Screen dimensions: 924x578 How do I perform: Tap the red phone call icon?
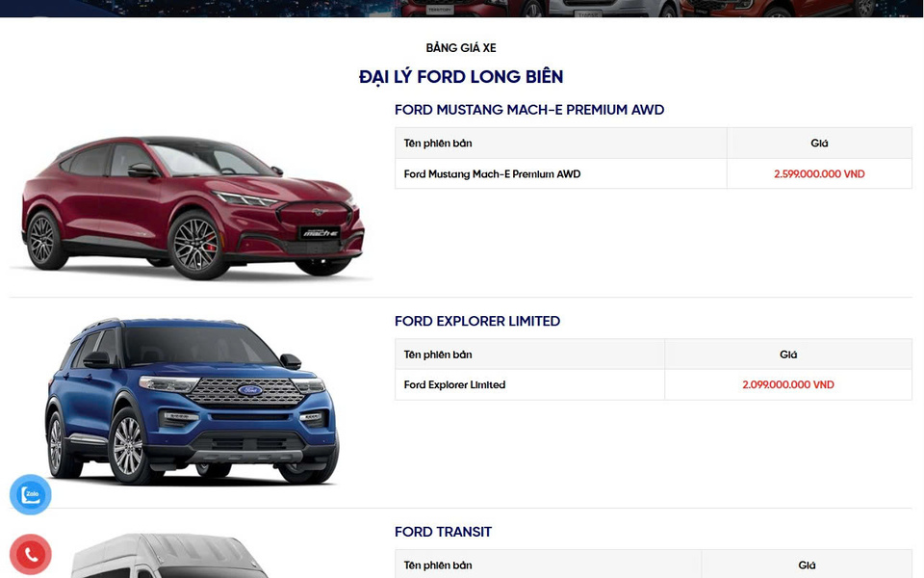(x=31, y=555)
